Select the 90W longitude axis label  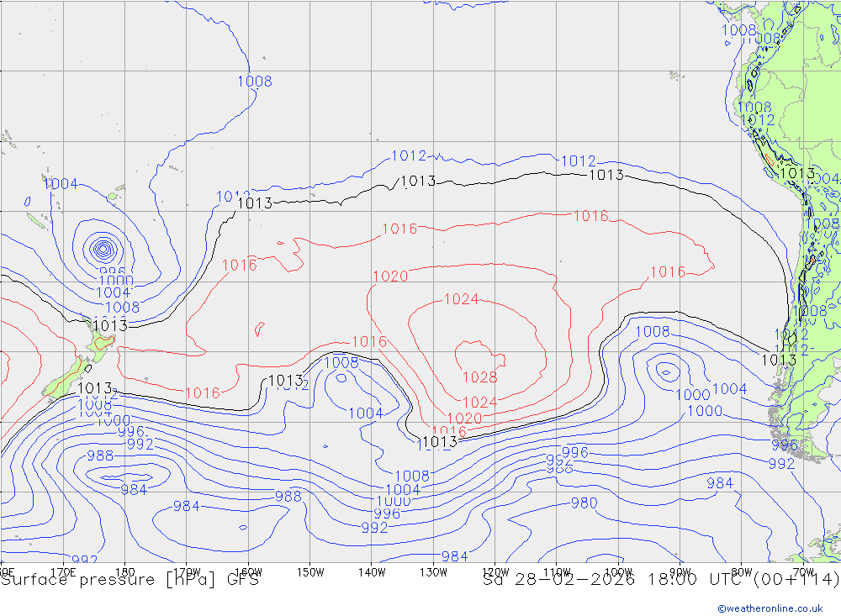pos(680,572)
